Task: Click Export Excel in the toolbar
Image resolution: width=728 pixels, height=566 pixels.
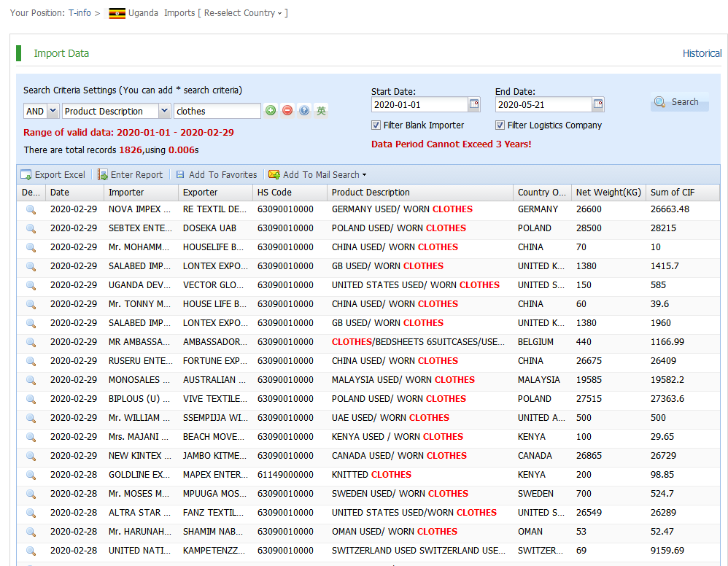Action: click(53, 175)
